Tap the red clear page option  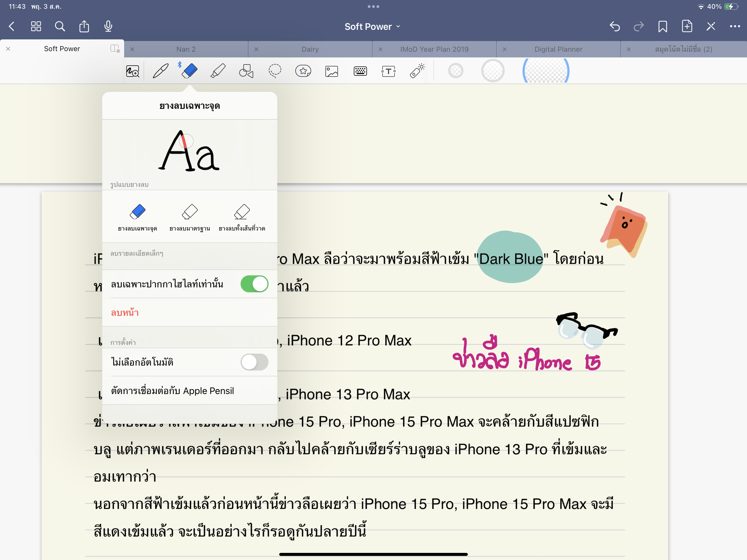coord(125,313)
